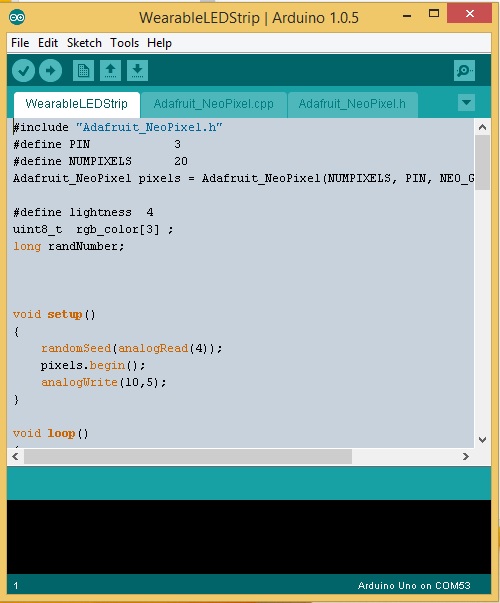Close the Arduino window
Screen dimensions: 500x603
tap(470, 14)
